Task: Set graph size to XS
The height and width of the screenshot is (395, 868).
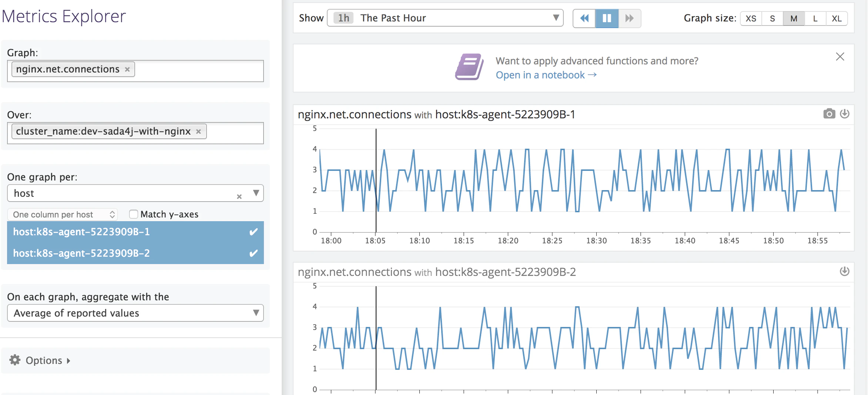Action: click(x=751, y=18)
